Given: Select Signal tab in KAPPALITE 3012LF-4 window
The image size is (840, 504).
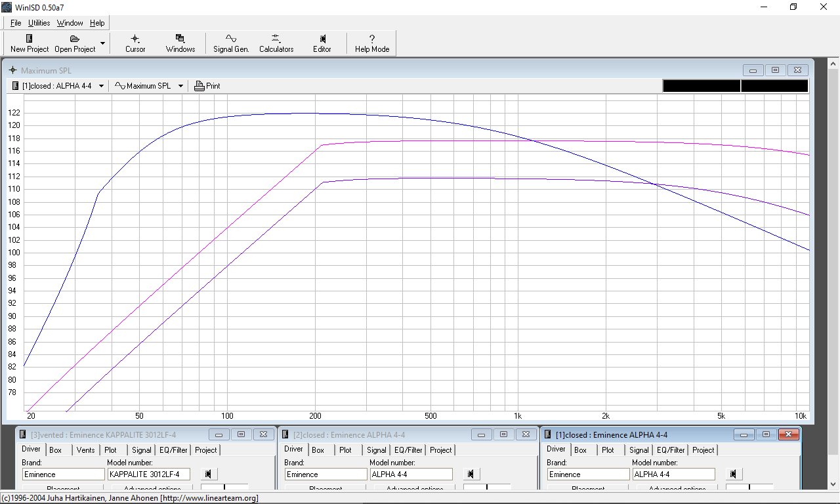Looking at the screenshot, I should click(x=142, y=450).
